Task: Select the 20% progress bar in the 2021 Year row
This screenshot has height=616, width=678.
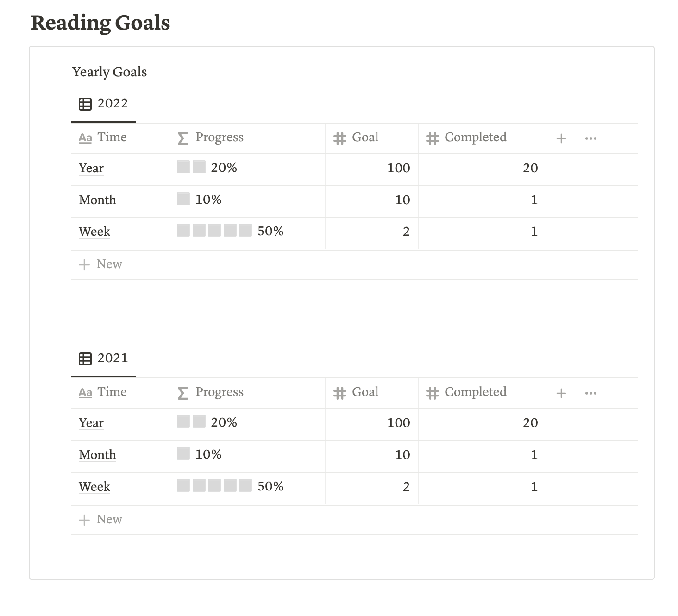Action: [207, 422]
